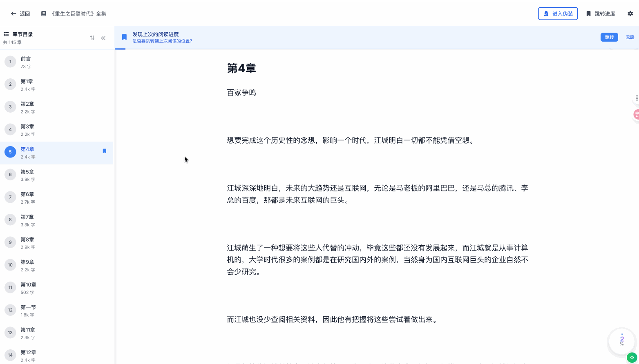The height and width of the screenshot is (364, 639).
Task: Open chapter 第10章 from the list
Action: click(29, 288)
